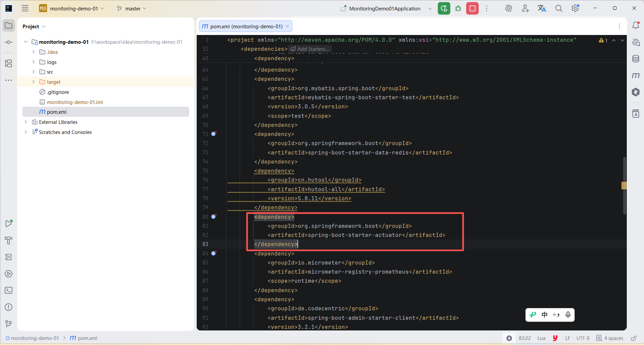Image resolution: width=644 pixels, height=345 pixels.
Task: Click editor vertical scrollbar thumb
Action: pos(625,185)
